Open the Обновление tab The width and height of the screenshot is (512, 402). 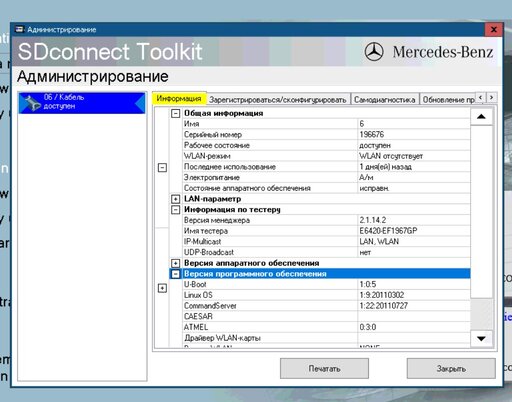[x=448, y=100]
